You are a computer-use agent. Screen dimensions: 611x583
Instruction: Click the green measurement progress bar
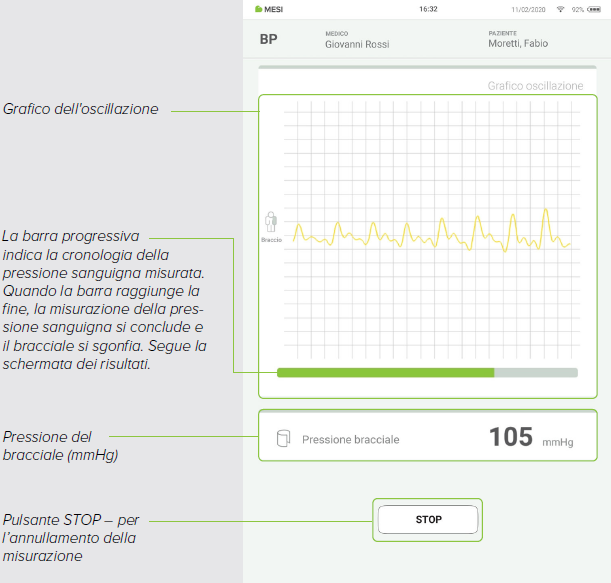click(427, 373)
